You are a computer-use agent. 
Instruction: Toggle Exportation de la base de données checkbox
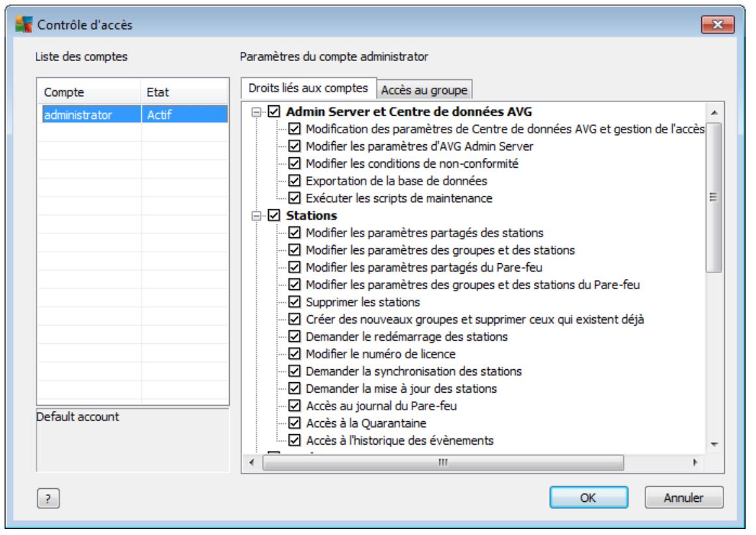pyautogui.click(x=295, y=181)
